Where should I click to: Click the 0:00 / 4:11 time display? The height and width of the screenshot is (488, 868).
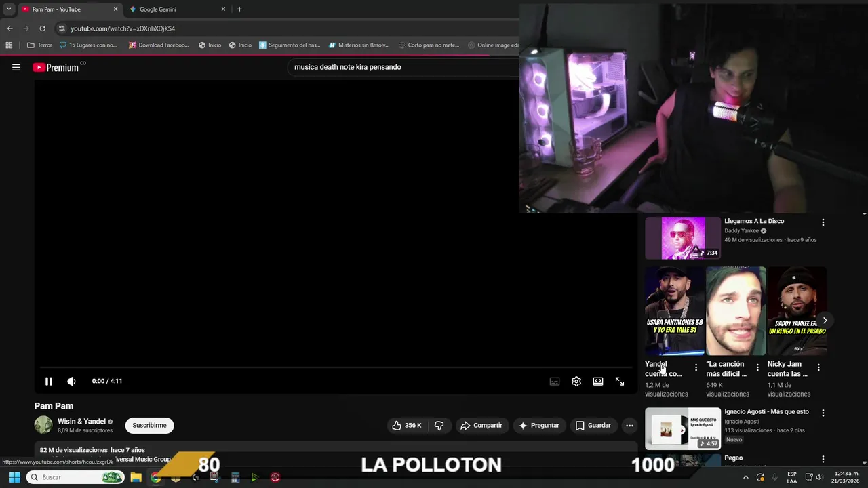pyautogui.click(x=107, y=381)
